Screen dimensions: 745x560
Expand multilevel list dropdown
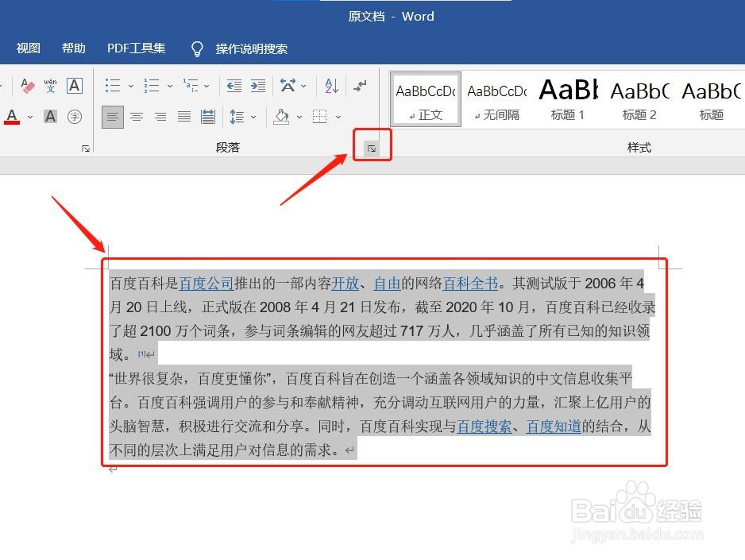point(207,86)
